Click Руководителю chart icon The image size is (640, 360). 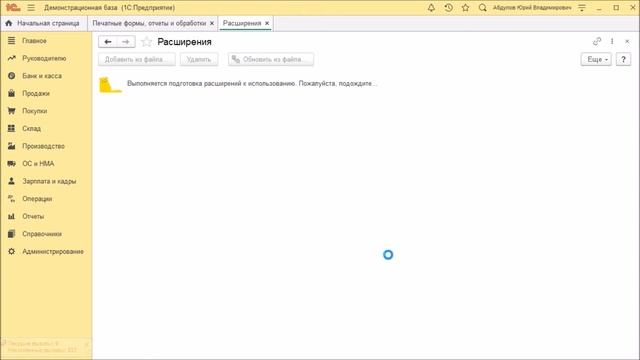[11, 58]
